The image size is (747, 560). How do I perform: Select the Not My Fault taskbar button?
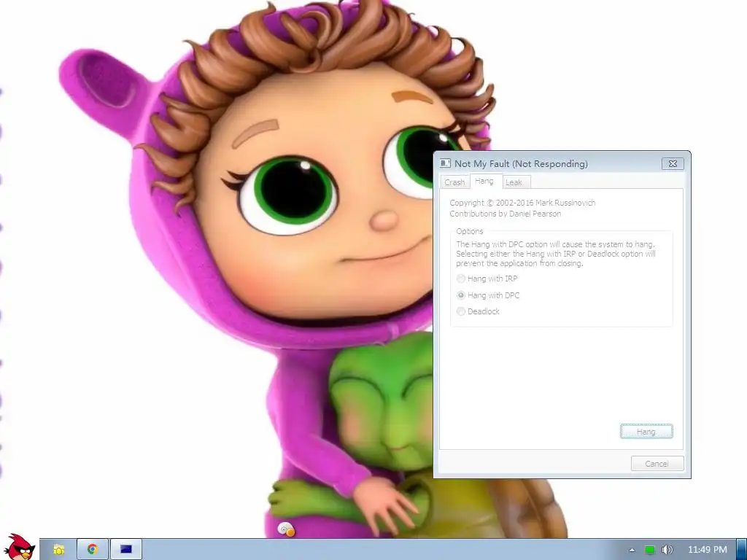click(x=126, y=550)
